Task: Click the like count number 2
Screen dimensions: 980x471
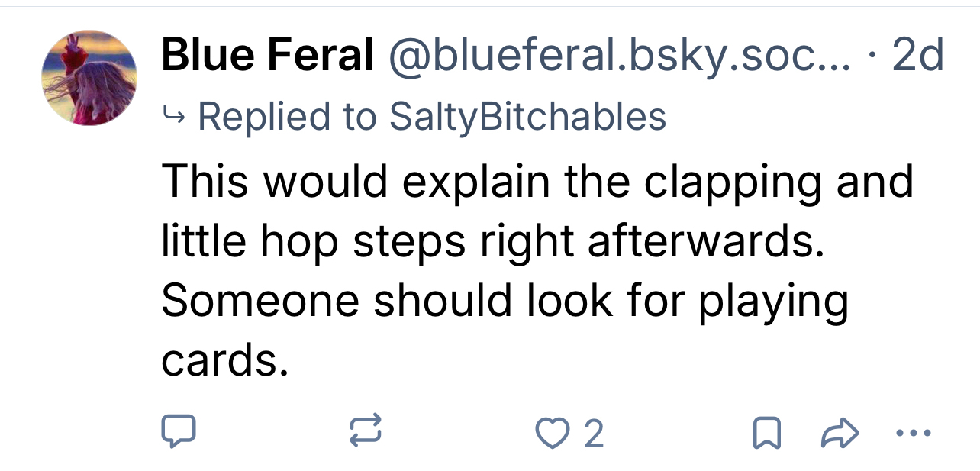Action: tap(594, 434)
